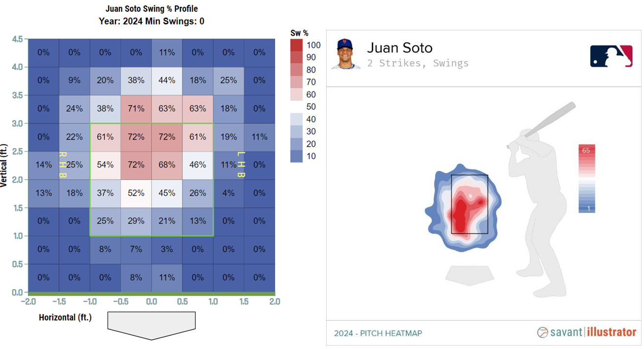Click the yellow RHB label on the chart
This screenshot has width=644, height=349.
pyautogui.click(x=62, y=165)
